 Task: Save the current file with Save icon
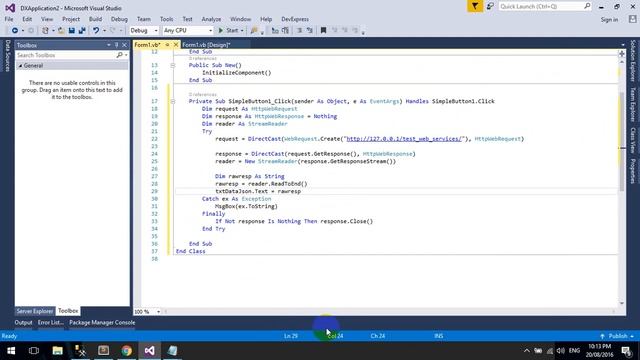[72, 31]
